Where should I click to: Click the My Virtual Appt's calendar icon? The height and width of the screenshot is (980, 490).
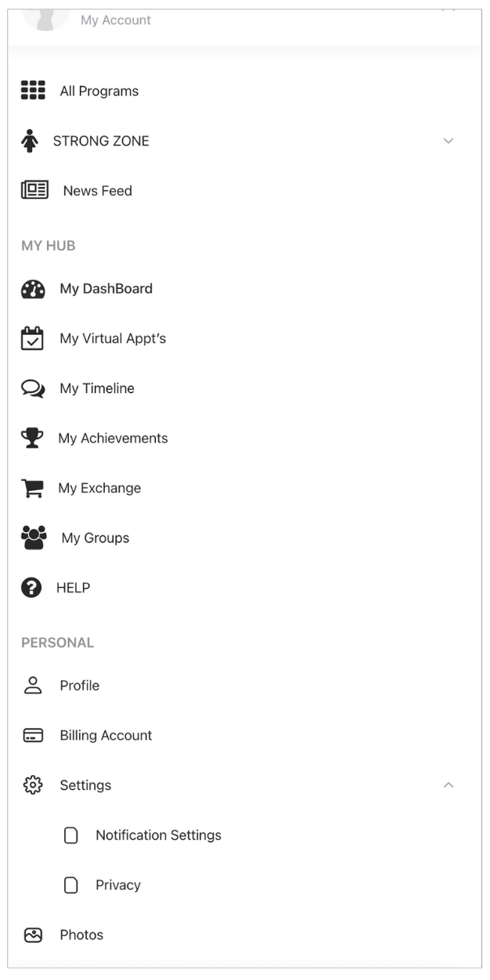click(33, 339)
